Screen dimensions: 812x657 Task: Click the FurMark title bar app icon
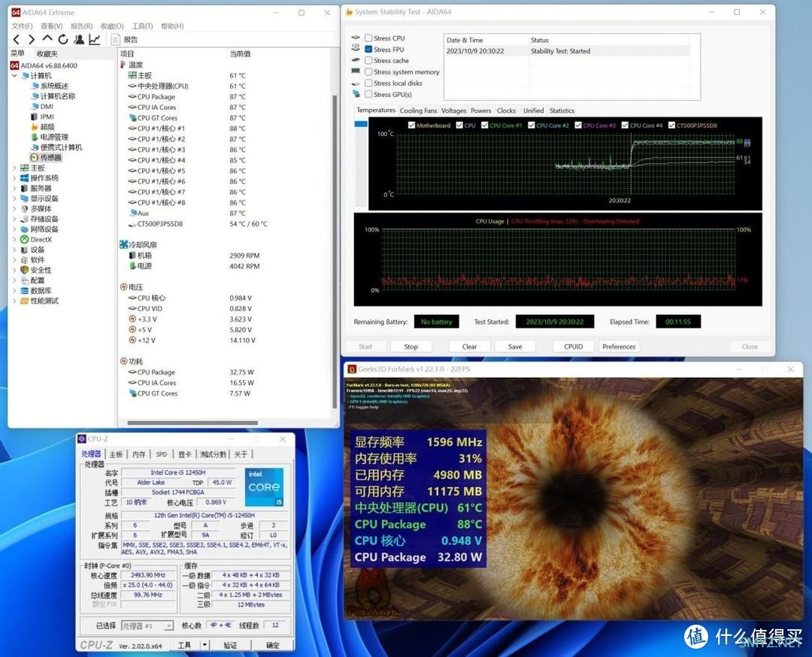pos(352,369)
